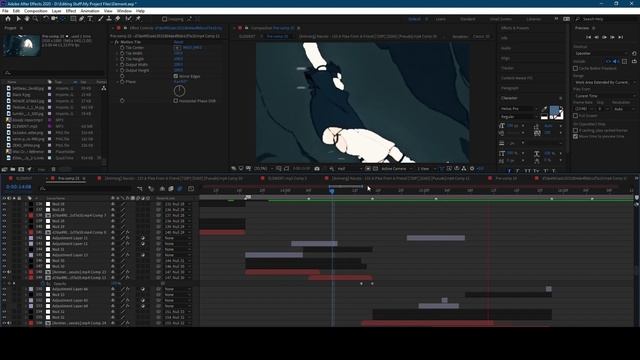Open the Composition menu
Image resolution: width=640 pixels, height=360 pixels.
(x=36, y=11)
